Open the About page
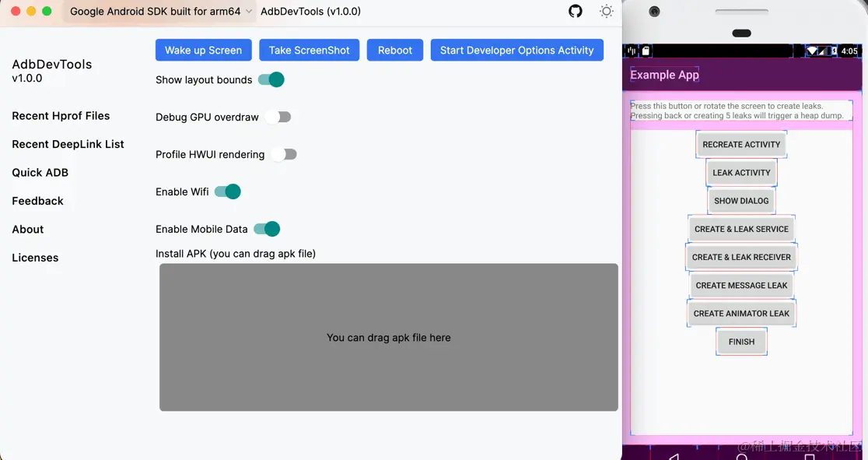The image size is (868, 460). (x=28, y=230)
